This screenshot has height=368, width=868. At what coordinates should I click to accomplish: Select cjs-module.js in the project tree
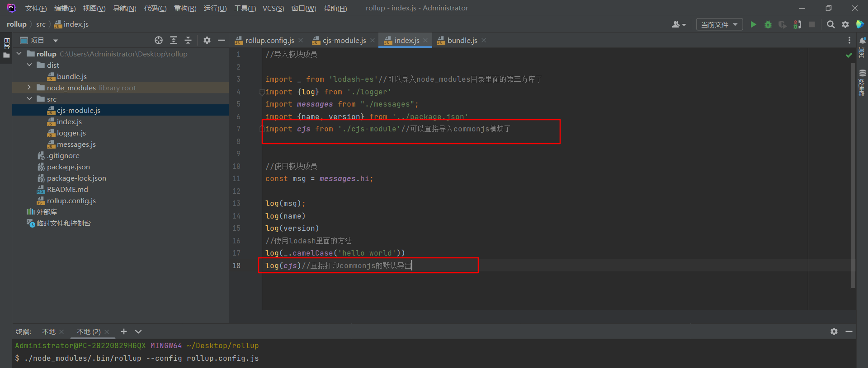pos(74,110)
